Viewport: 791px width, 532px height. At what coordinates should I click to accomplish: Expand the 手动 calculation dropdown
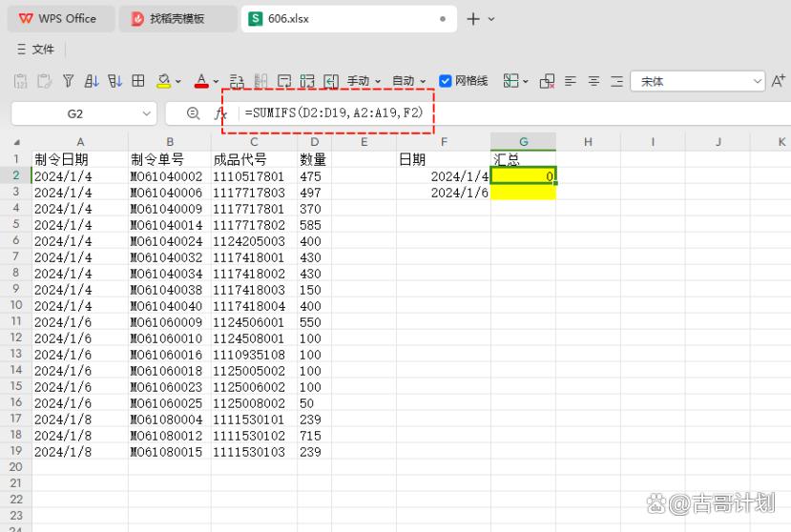click(x=364, y=82)
